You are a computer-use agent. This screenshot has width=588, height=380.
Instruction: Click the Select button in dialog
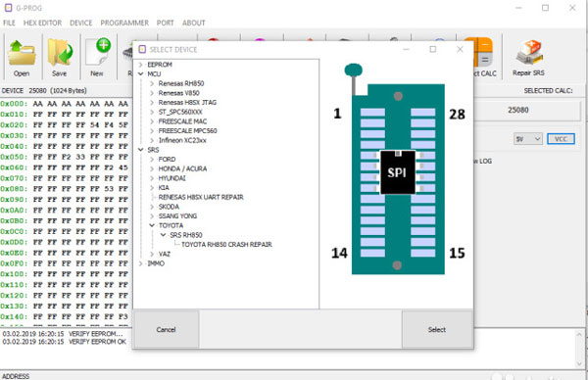[x=437, y=329]
